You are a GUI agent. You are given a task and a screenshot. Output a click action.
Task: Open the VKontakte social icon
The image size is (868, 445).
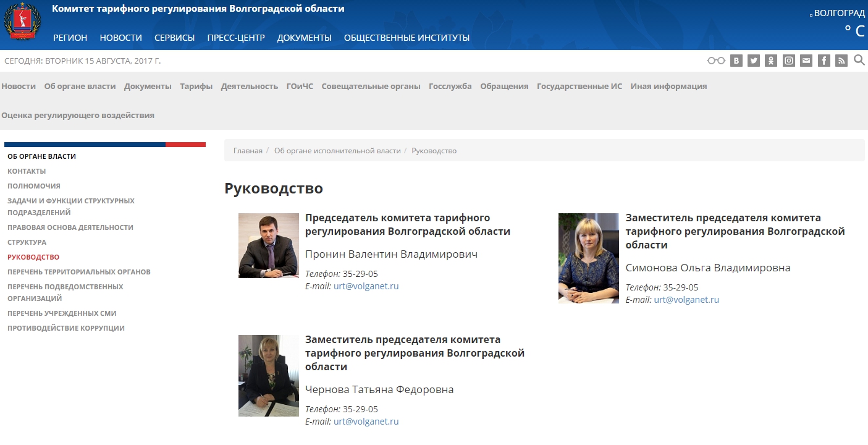pyautogui.click(x=736, y=61)
